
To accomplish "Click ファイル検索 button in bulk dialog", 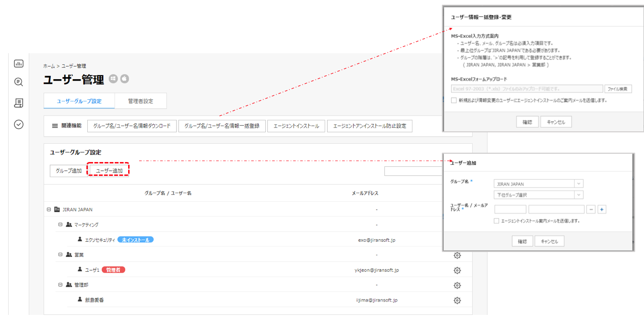I will 618,89.
